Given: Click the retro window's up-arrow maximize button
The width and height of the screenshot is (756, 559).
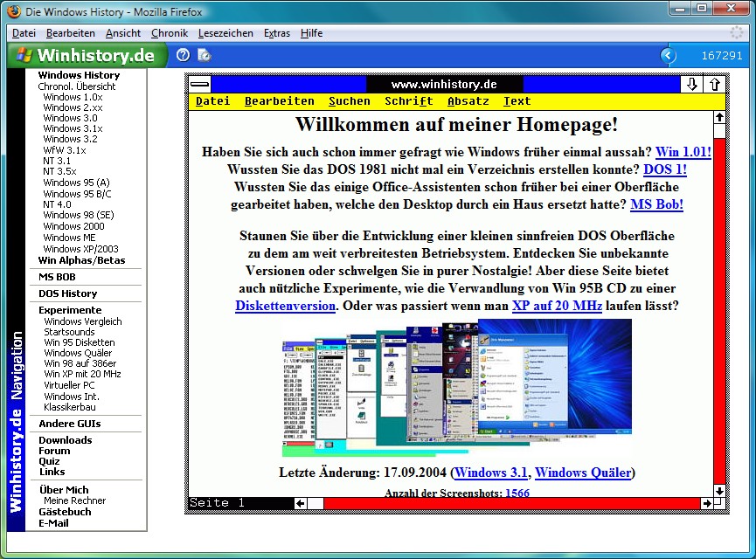Looking at the screenshot, I should 715,85.
